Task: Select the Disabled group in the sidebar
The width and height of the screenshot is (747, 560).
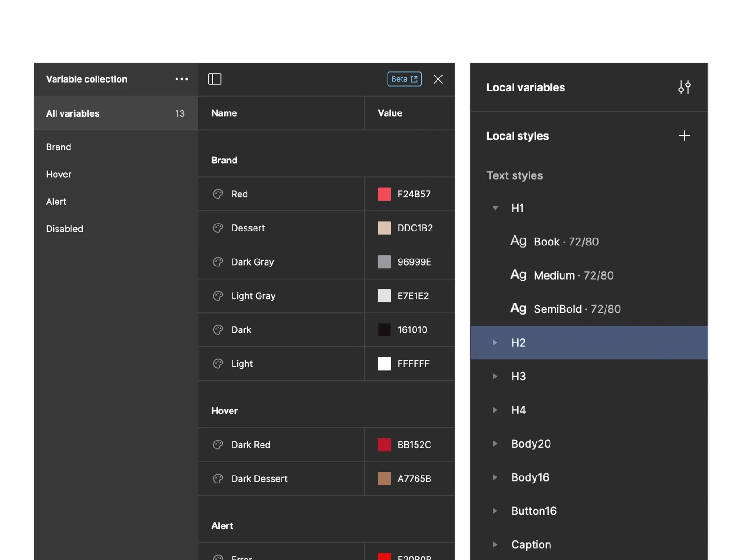Action: [64, 229]
